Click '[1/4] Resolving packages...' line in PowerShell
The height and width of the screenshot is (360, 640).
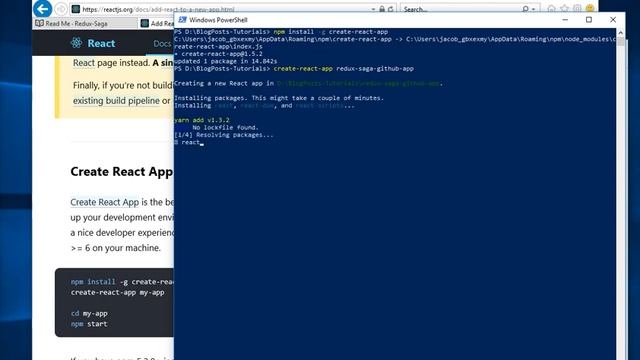click(224, 135)
